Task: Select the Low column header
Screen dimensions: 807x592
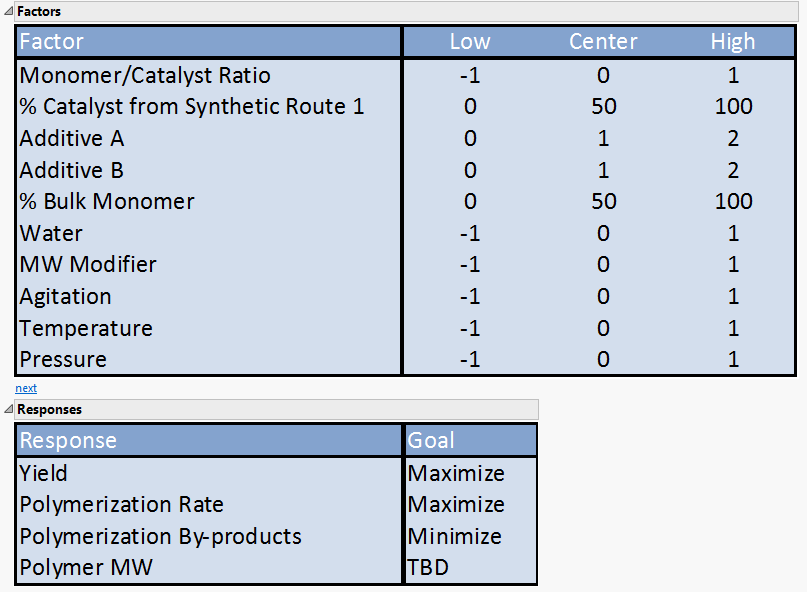Action: click(x=470, y=42)
